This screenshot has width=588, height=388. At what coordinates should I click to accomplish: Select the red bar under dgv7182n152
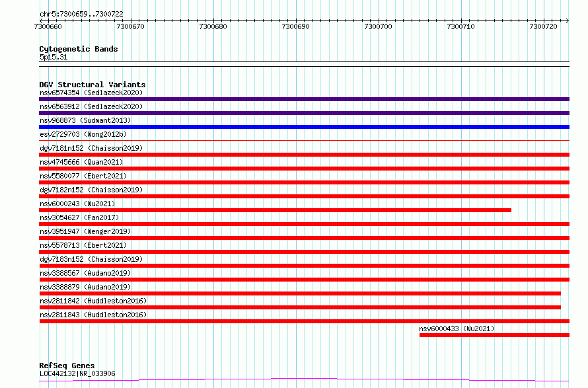click(304, 196)
